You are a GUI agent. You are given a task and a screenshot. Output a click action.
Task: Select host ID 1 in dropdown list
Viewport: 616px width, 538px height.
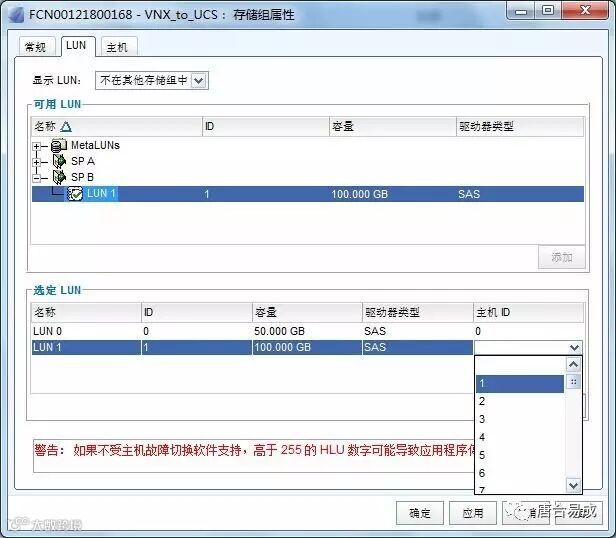pos(520,384)
